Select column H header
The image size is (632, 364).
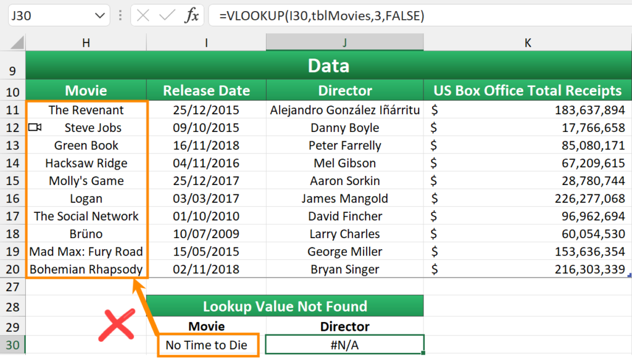(x=86, y=43)
